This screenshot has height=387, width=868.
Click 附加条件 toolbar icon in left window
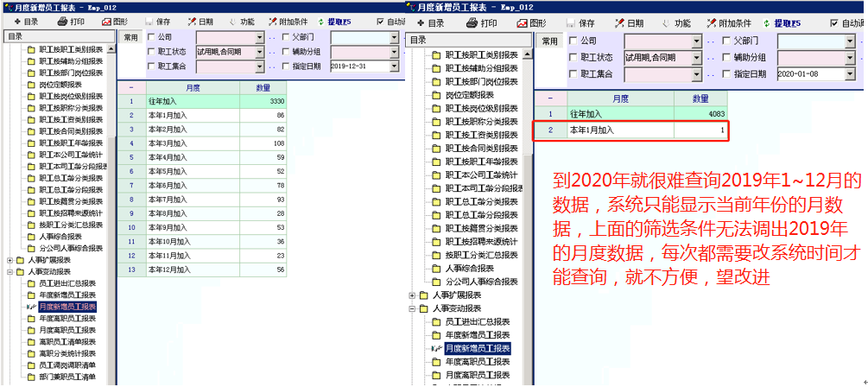tap(292, 21)
